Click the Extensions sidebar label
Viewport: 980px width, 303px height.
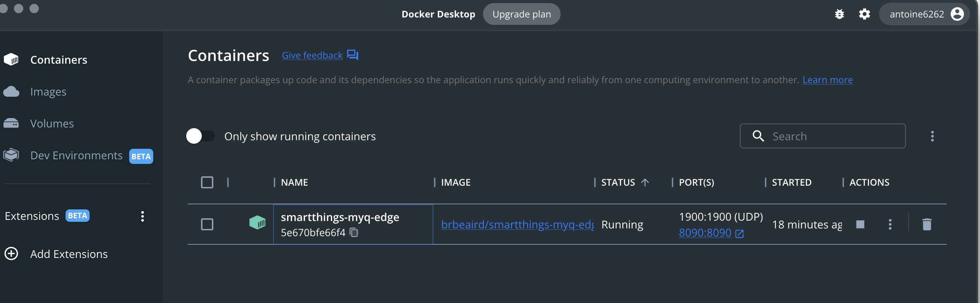pyautogui.click(x=32, y=216)
